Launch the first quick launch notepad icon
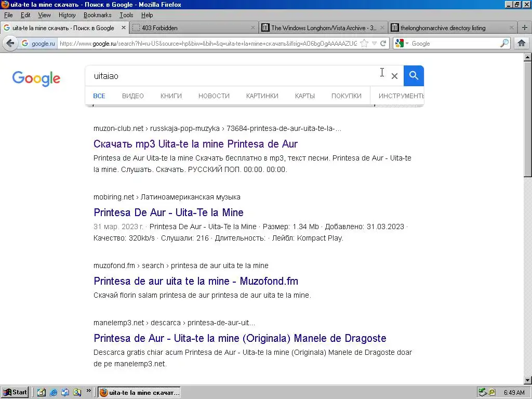 tap(42, 392)
